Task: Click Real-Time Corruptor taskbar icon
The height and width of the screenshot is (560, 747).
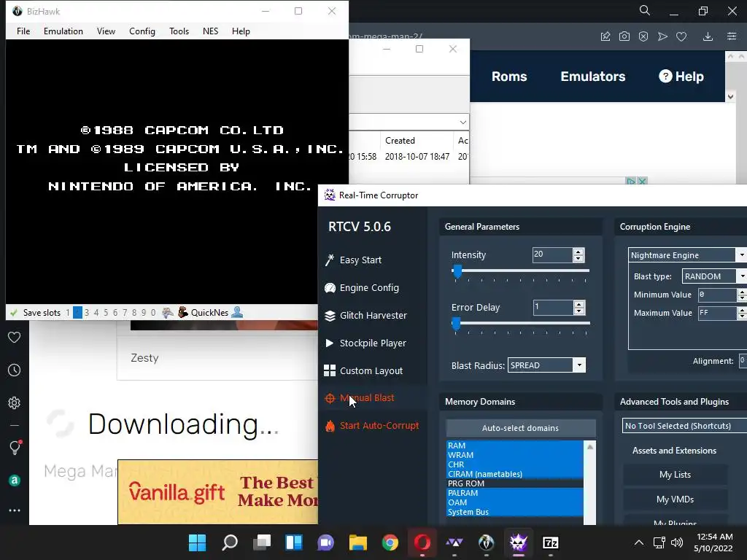Action: [519, 542]
